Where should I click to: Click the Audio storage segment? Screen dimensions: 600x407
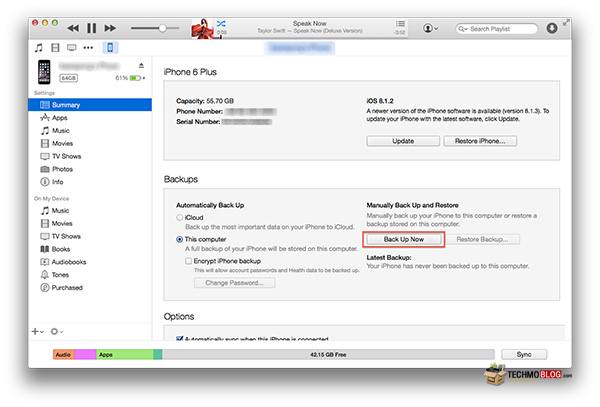coord(64,355)
